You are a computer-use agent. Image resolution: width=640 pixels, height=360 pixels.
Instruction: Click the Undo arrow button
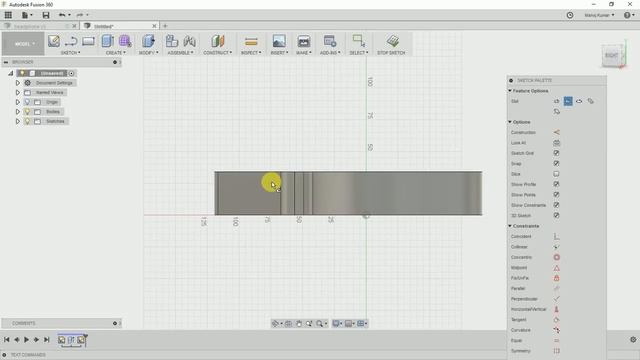62,15
